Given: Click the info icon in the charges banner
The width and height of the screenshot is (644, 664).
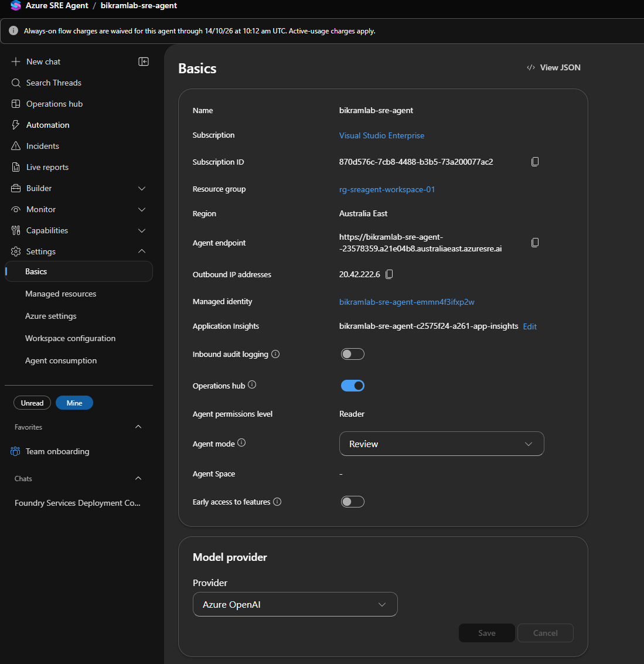Looking at the screenshot, I should pyautogui.click(x=13, y=30).
